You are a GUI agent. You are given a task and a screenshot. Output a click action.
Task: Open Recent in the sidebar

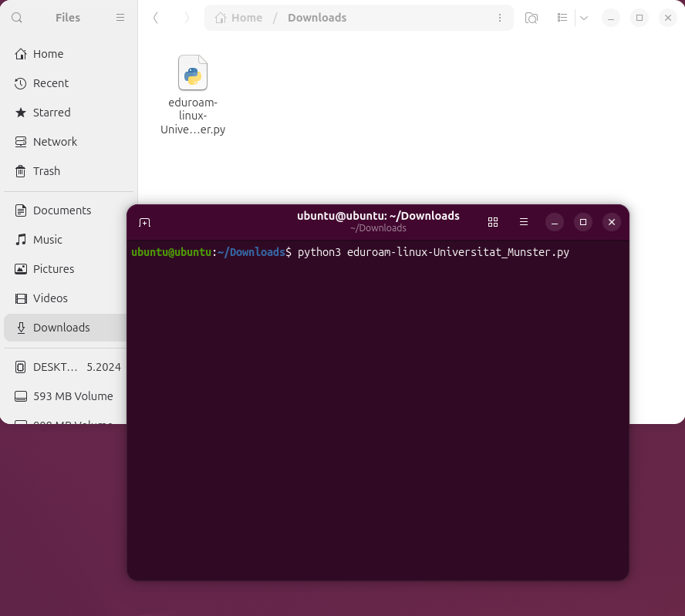(x=69, y=83)
